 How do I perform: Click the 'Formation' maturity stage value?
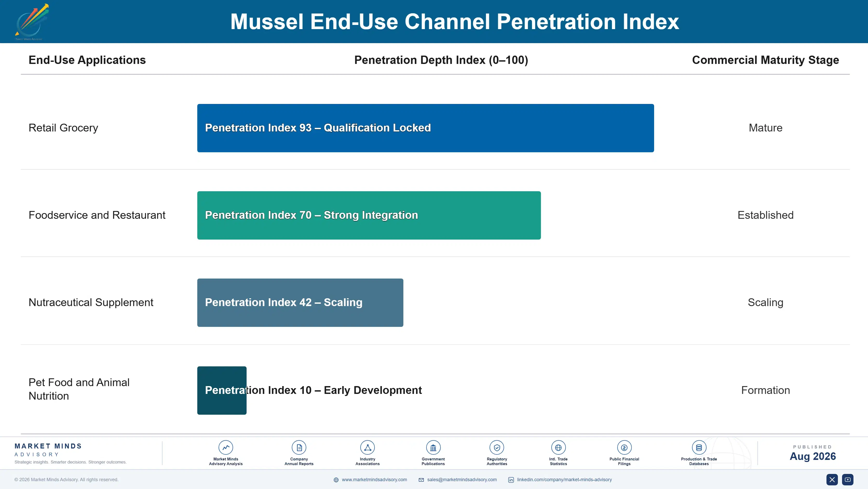click(x=765, y=390)
